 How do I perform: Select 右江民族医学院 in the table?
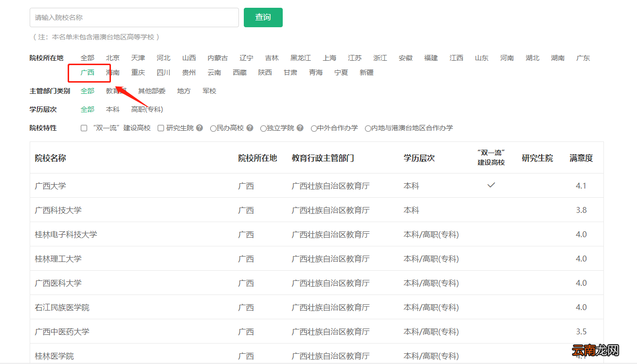(62, 307)
